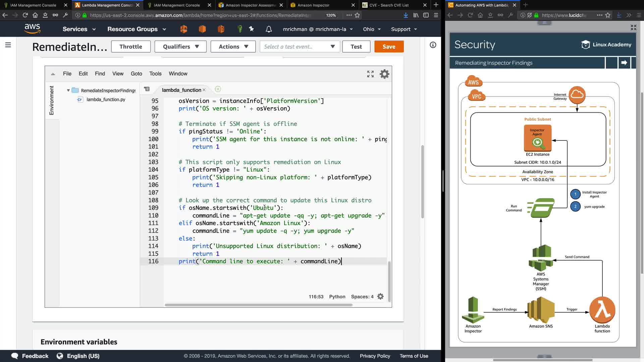Click the AWS logo home icon
Screen dimensions: 644x362
pos(33,29)
